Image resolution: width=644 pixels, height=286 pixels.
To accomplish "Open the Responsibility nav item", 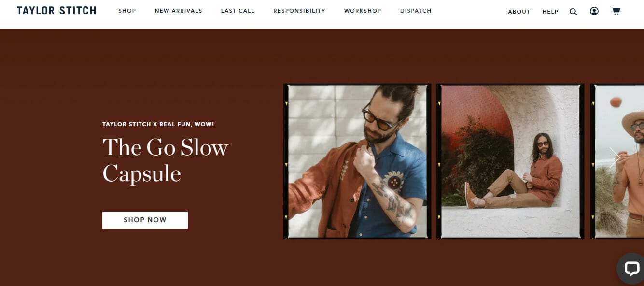I will click(x=299, y=11).
